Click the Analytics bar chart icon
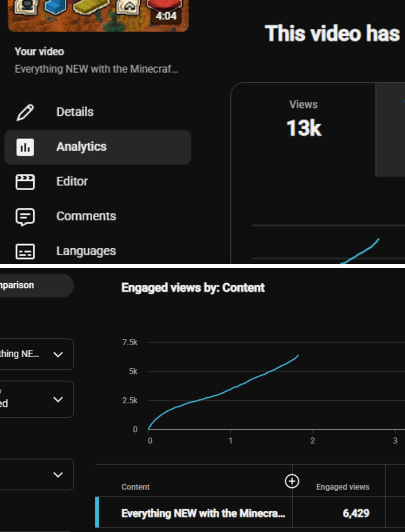 click(25, 147)
